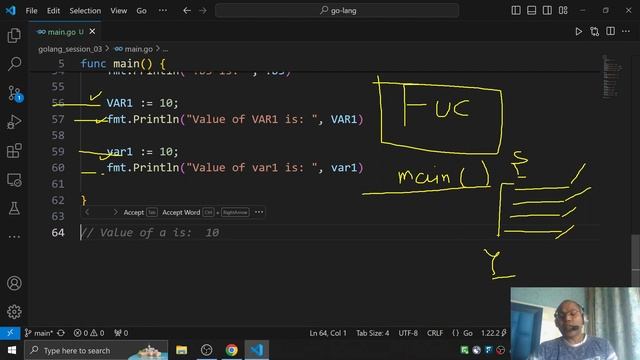Open Google Chrome from taskbar
640x360 pixels.
click(231, 350)
